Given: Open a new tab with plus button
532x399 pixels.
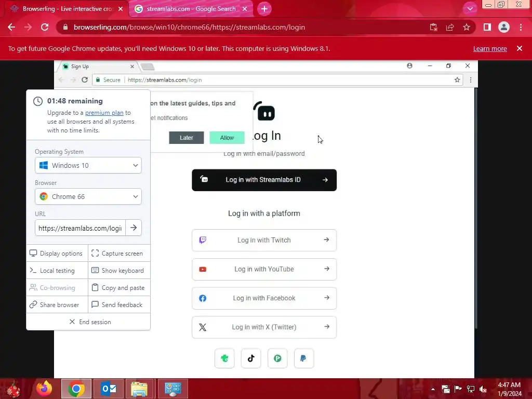Looking at the screenshot, I should 264,9.
